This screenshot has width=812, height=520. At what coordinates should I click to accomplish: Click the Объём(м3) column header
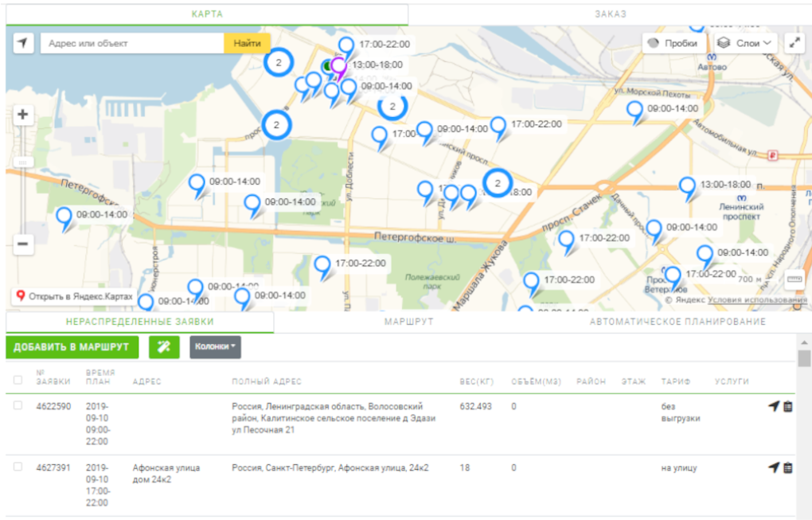(537, 381)
